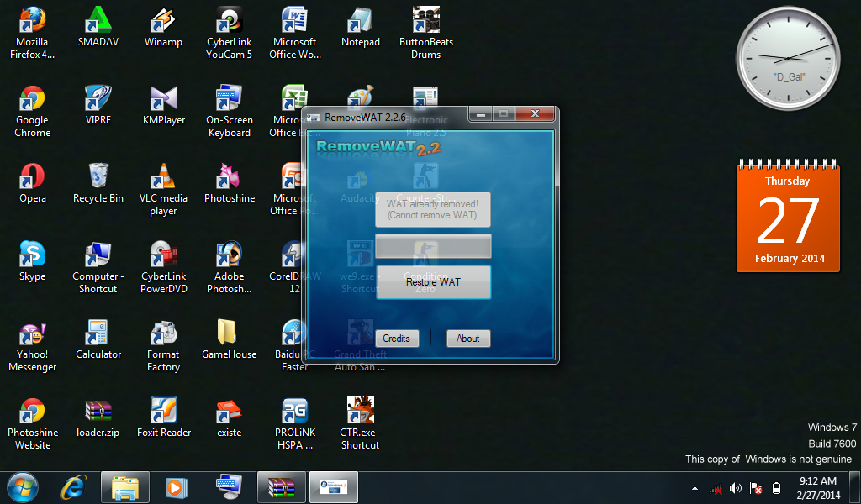
Task: Click the disabled WAT already removed button
Action: coord(433,209)
